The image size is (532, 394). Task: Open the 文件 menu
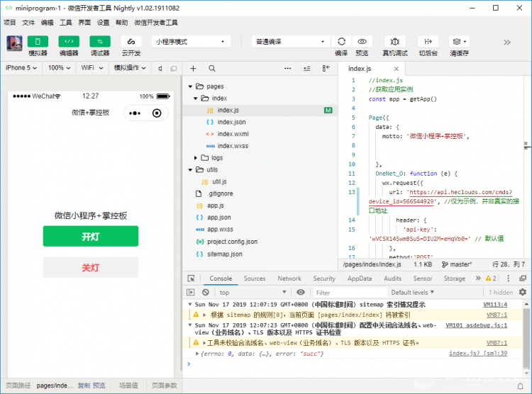(28, 23)
